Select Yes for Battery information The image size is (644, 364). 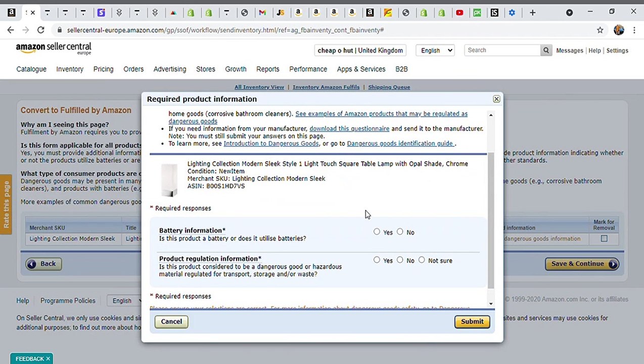tap(377, 232)
